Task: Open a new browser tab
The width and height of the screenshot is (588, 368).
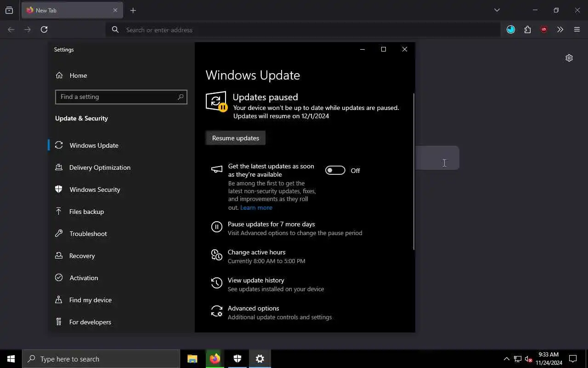Action: click(133, 10)
